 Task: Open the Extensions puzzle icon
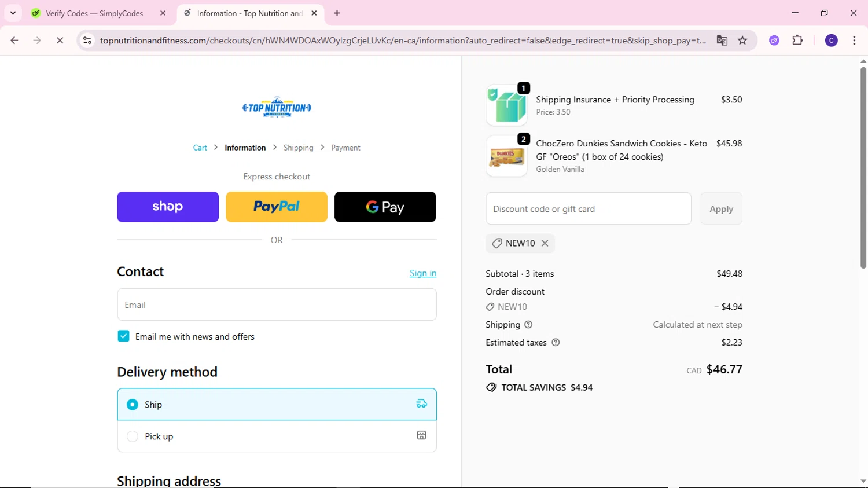click(x=797, y=41)
